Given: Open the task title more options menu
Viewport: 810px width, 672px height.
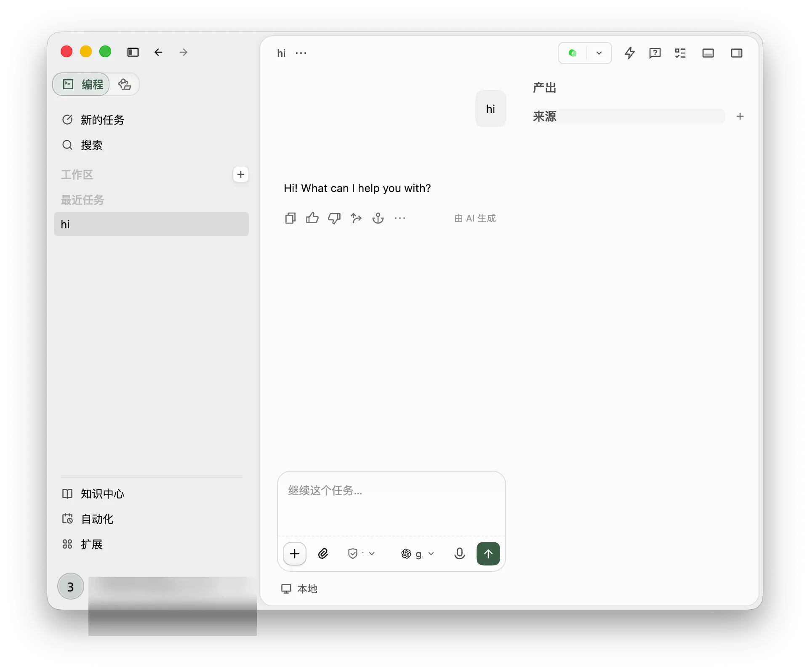Looking at the screenshot, I should tap(301, 53).
